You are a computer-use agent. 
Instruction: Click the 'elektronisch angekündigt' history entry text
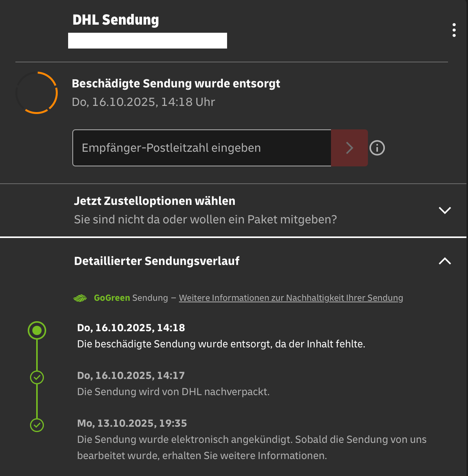coord(252,440)
